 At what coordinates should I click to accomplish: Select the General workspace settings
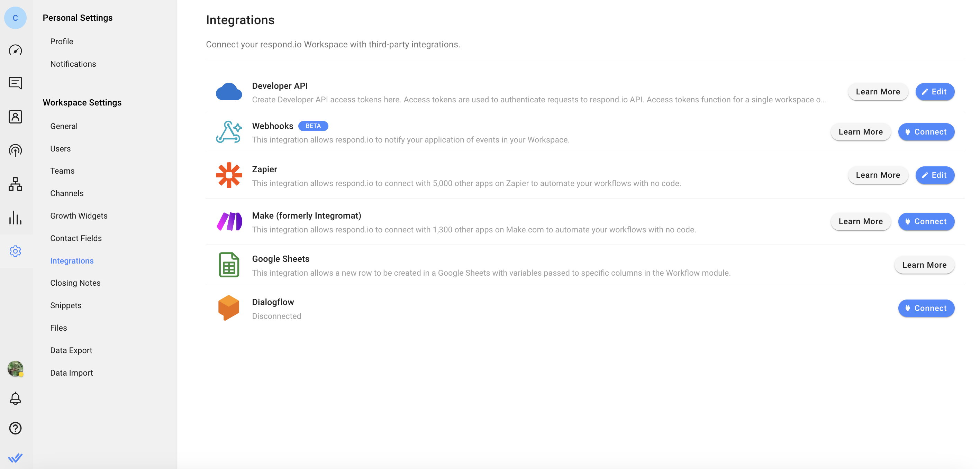coord(64,126)
